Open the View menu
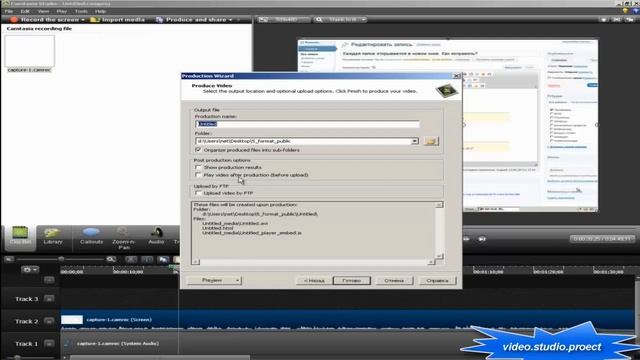Screen dimensions: 640x360 [43, 11]
